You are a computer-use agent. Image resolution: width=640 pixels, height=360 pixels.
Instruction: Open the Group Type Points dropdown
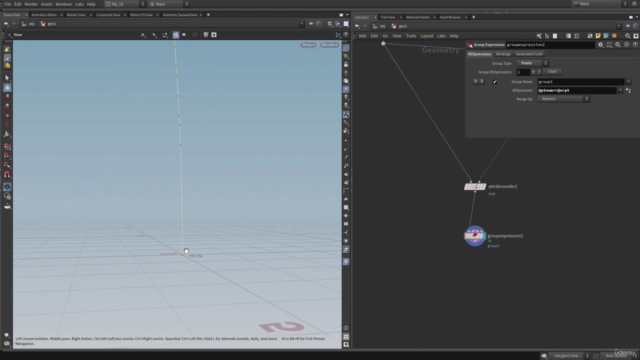[x=532, y=63]
